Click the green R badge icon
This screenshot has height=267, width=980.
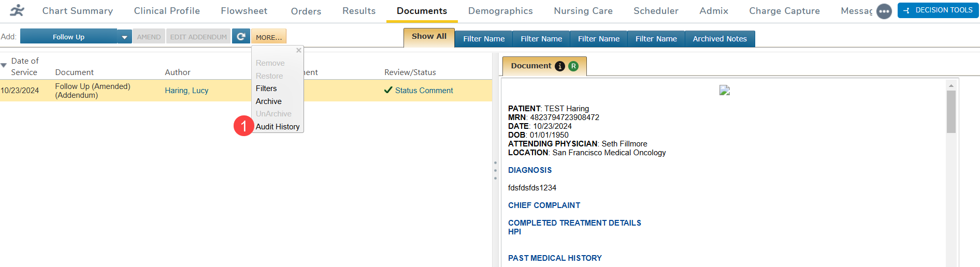(x=573, y=66)
